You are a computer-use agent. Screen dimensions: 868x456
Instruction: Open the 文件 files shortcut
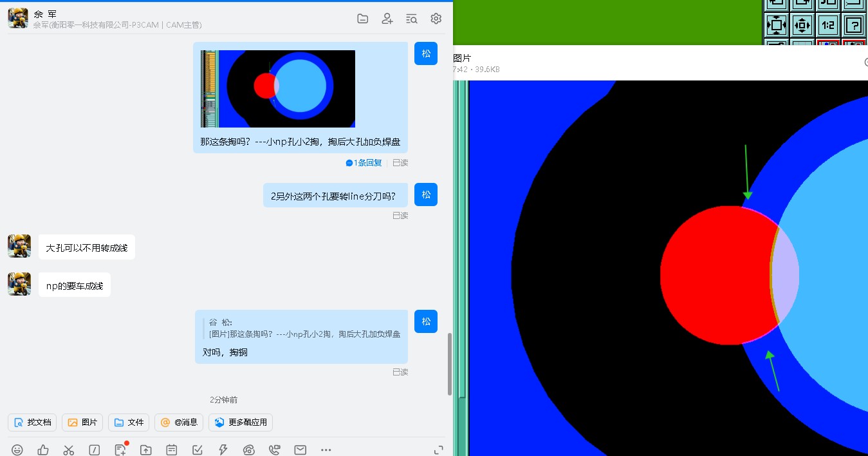(x=129, y=423)
